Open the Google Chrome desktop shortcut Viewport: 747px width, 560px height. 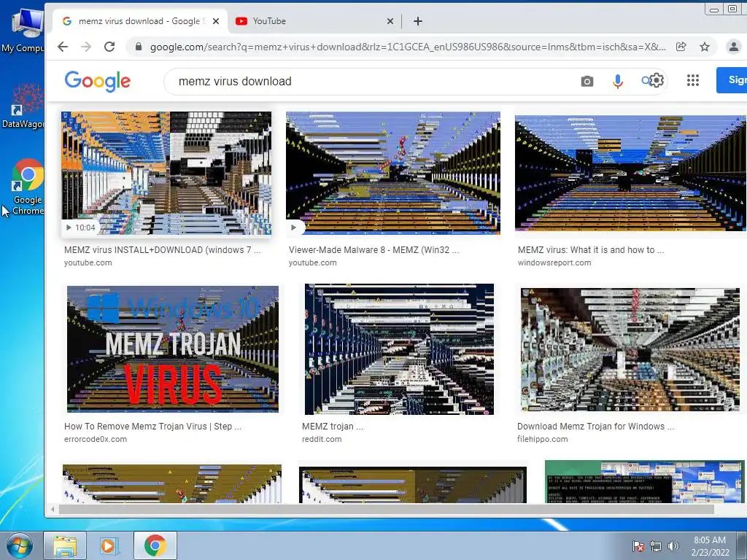point(27,187)
